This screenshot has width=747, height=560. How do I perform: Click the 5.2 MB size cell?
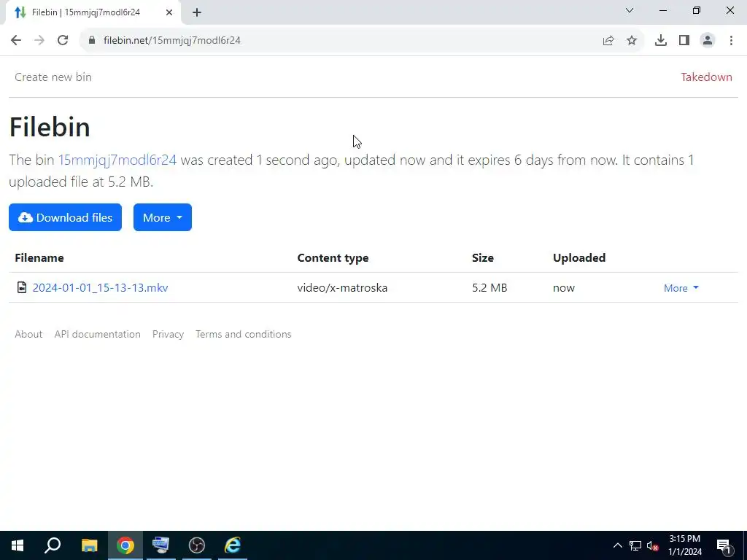point(489,287)
